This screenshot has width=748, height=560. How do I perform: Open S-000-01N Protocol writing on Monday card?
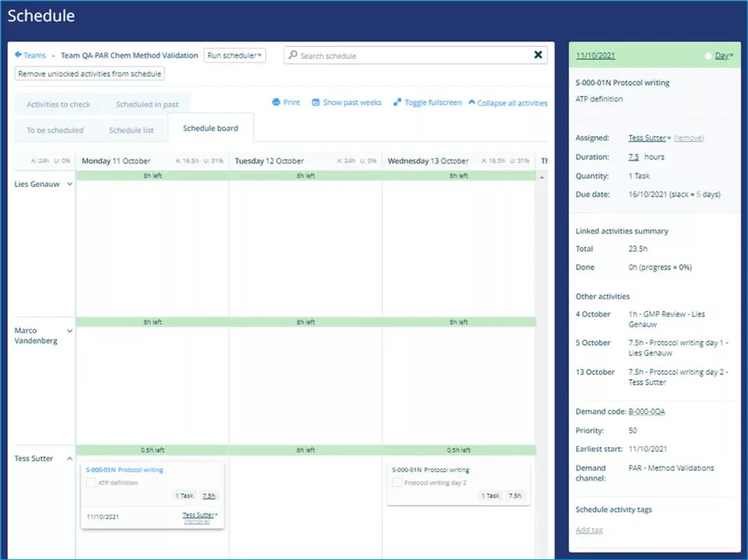click(124, 470)
